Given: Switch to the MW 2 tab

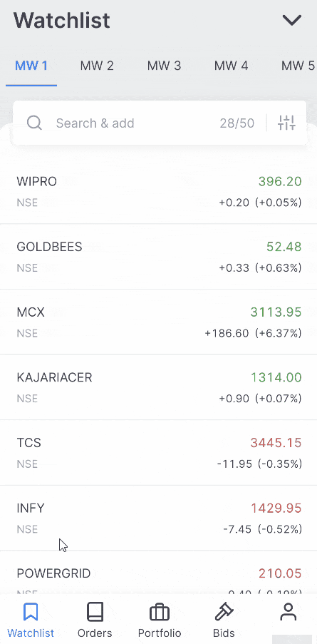Looking at the screenshot, I should (97, 66).
